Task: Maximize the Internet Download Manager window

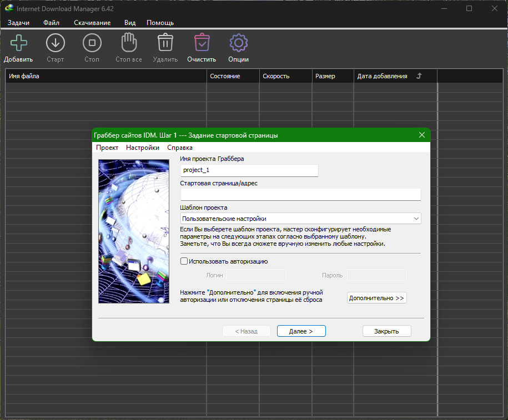Action: (469, 8)
